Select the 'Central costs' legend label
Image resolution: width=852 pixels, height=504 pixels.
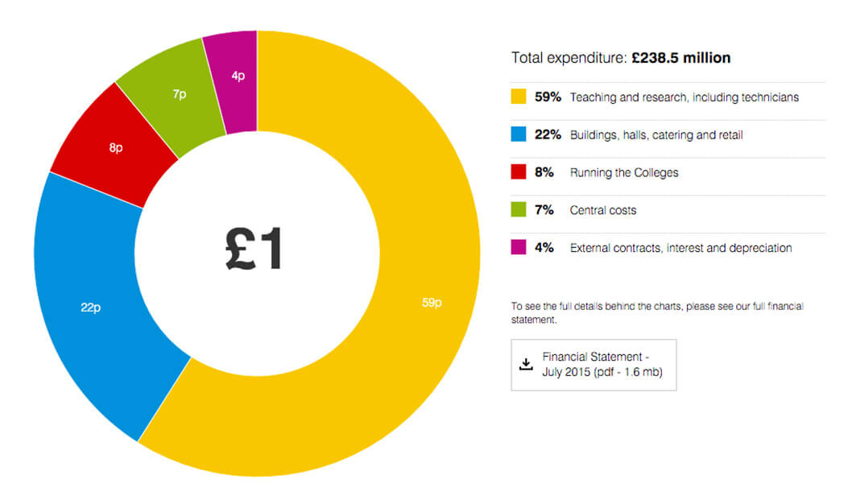602,210
